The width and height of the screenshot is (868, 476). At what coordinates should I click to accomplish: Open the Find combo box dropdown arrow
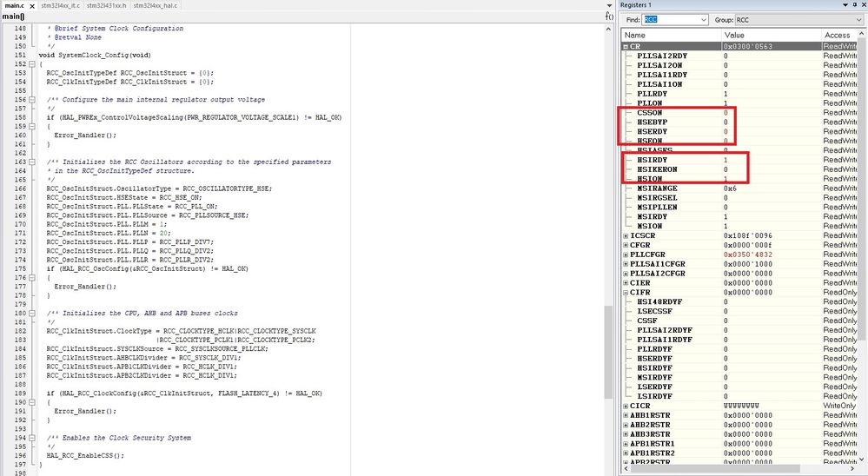click(x=704, y=20)
